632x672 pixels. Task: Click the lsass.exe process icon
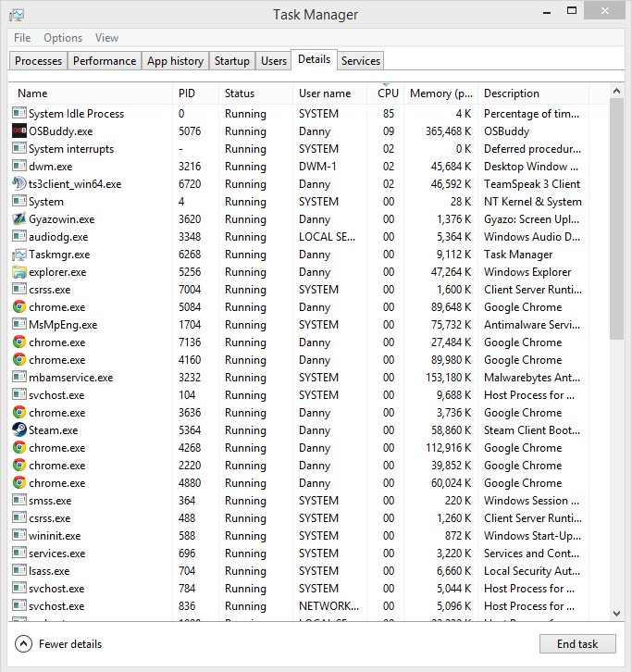(19, 570)
